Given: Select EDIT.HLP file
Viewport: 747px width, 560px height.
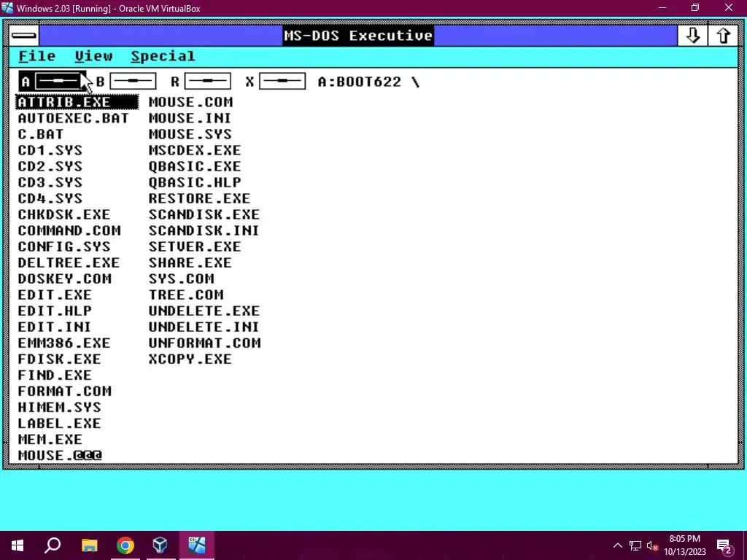Looking at the screenshot, I should click(x=55, y=311).
